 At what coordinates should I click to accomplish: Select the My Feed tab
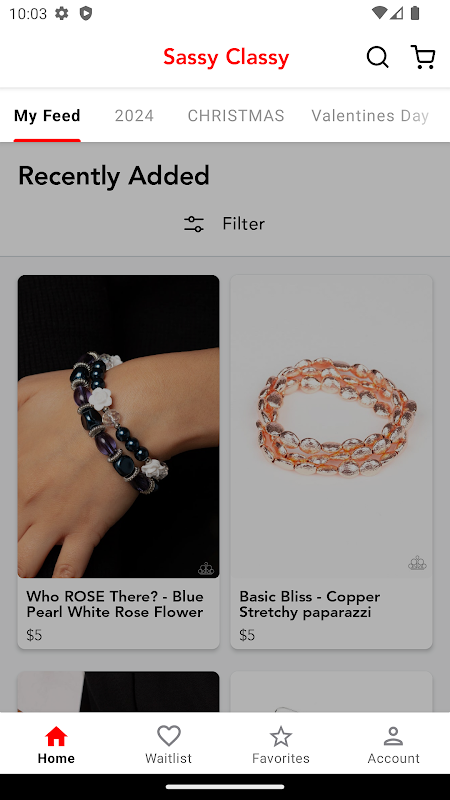pyautogui.click(x=47, y=116)
